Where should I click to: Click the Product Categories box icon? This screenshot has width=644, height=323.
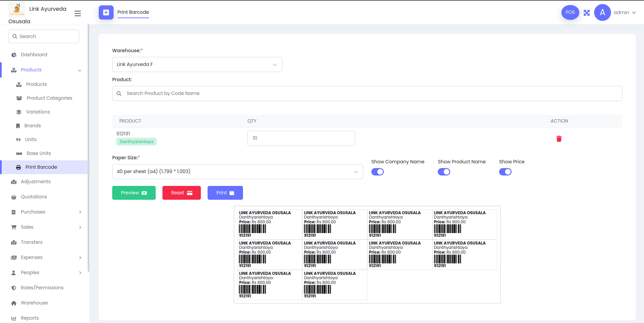tap(19, 98)
